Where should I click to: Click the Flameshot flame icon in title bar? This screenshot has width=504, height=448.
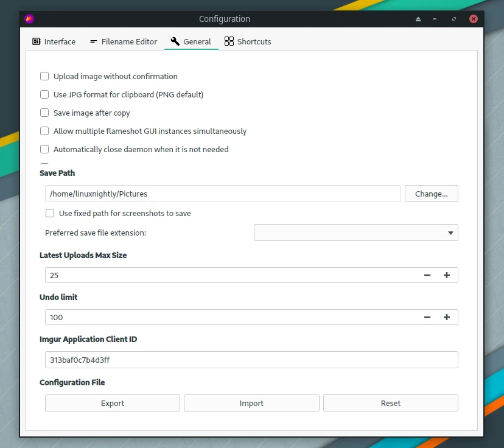pyautogui.click(x=29, y=19)
